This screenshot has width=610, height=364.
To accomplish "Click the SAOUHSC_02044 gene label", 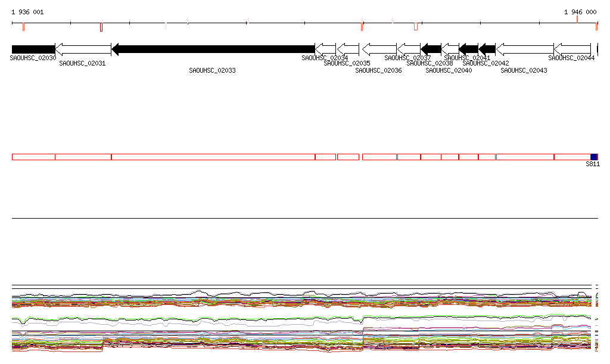I will (x=571, y=58).
